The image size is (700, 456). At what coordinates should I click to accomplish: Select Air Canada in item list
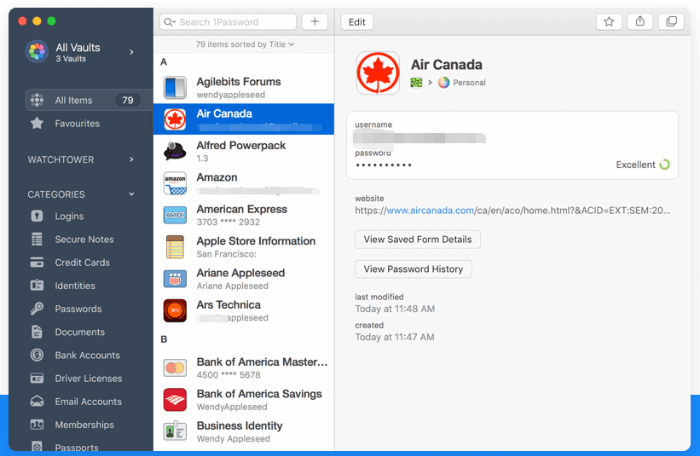(244, 119)
